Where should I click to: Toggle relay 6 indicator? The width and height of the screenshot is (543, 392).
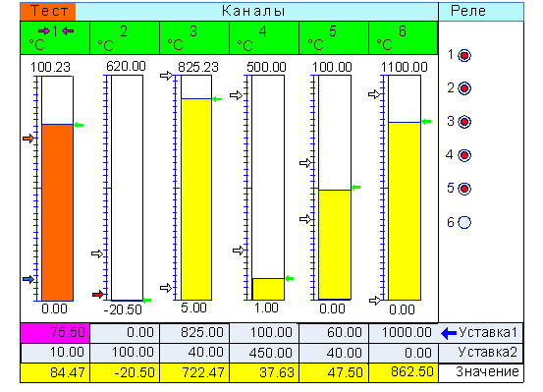(464, 222)
